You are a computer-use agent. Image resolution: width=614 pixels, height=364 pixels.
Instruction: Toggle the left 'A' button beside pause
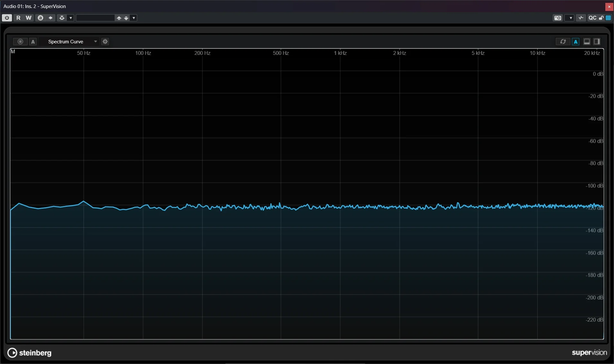coord(33,41)
